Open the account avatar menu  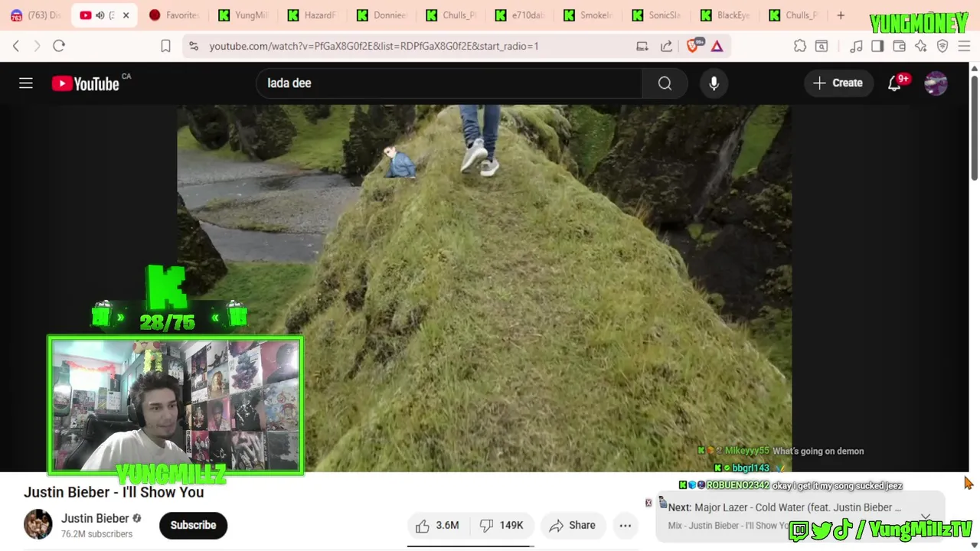pos(936,83)
